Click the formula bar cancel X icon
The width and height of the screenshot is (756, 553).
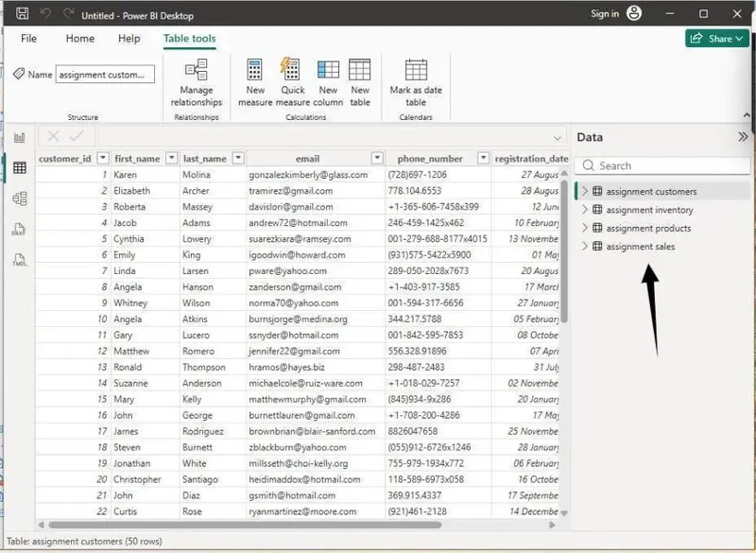53,136
